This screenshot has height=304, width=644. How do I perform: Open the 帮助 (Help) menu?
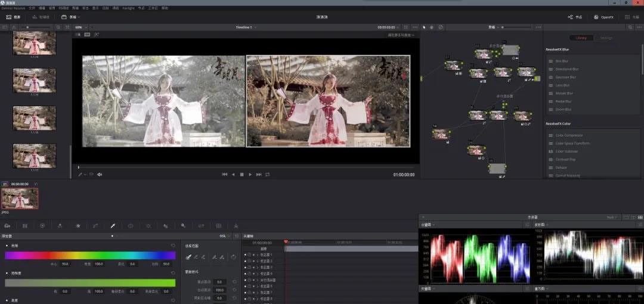[x=165, y=8]
